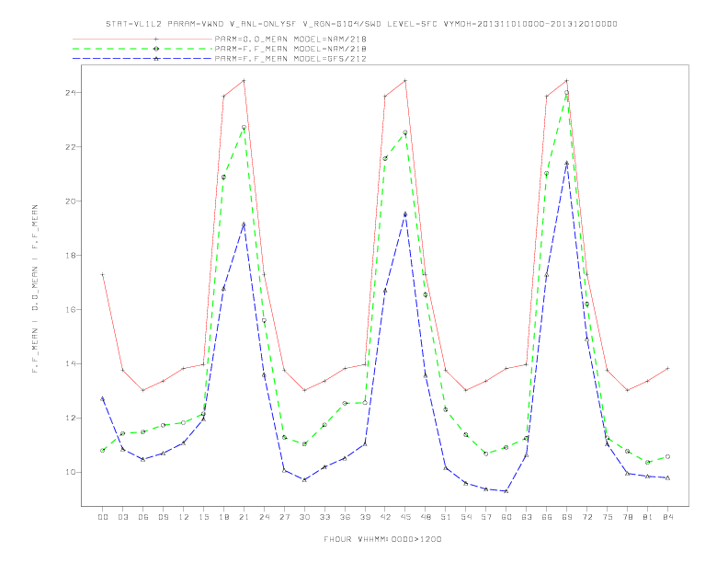Click y-axis tick label 12
Image resolution: width=728 pixels, height=563 pixels.
pyautogui.click(x=71, y=418)
